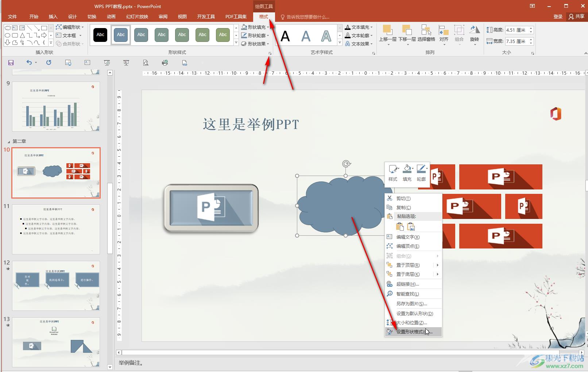Collapse the ribbon with the chevron
The height and width of the screenshot is (372, 588).
tap(585, 53)
